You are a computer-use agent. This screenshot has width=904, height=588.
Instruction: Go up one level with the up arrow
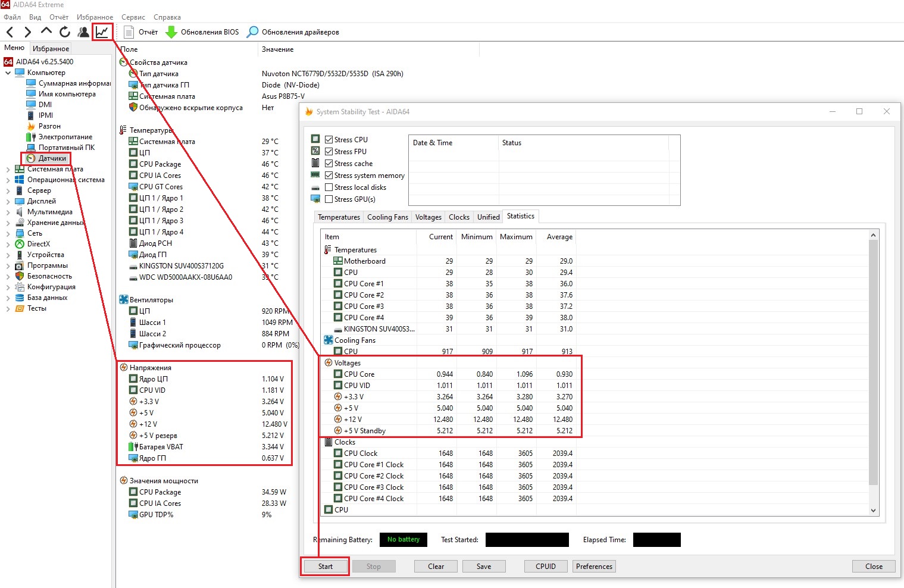click(46, 32)
